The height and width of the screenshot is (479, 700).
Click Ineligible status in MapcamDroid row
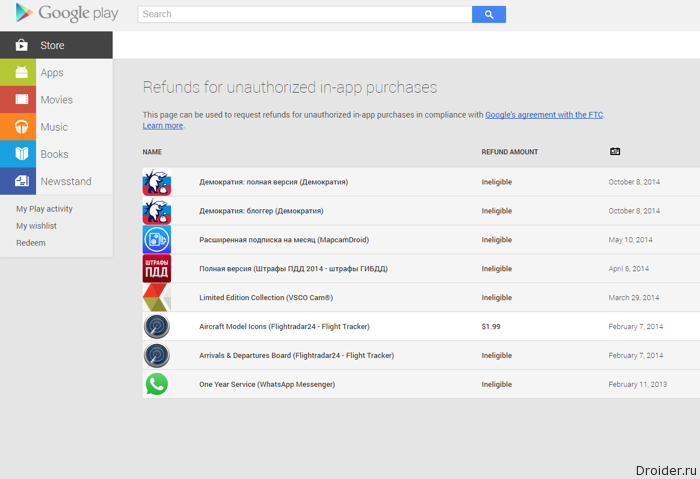[496, 240]
